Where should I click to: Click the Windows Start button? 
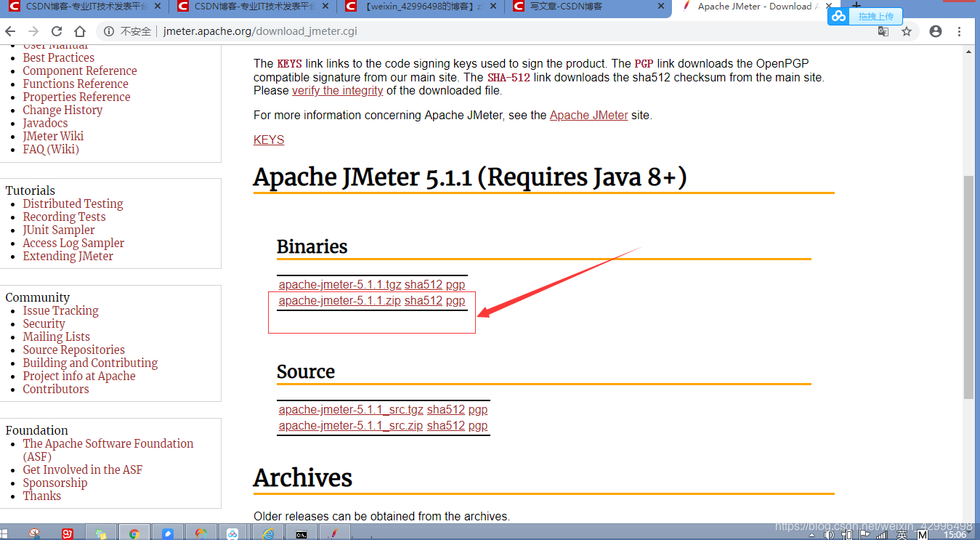tap(4, 533)
